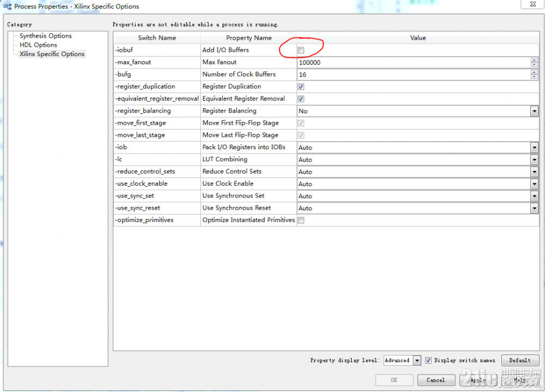Screen dimensions: 545x392
Task: Click the -reduce_control_sets switch name cell
Action: 157,171
